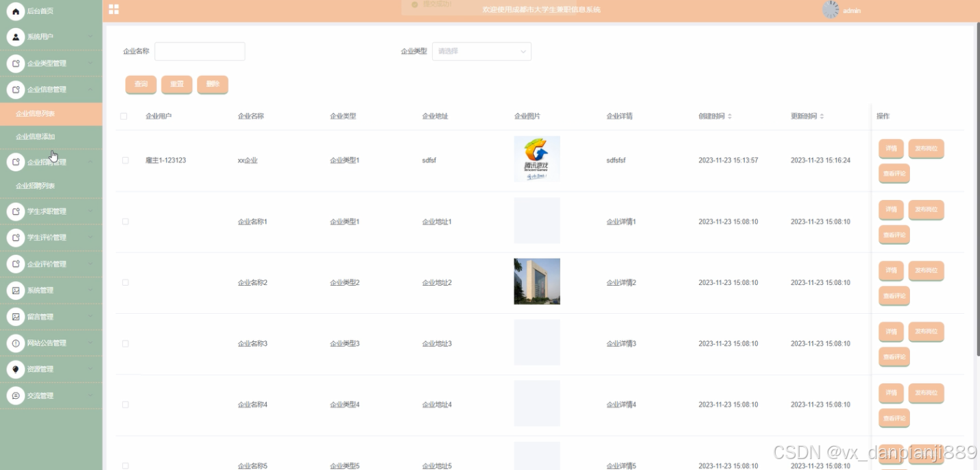Click 查看评论 for 企业名称2 row
This screenshot has width=980, height=470.
894,296
